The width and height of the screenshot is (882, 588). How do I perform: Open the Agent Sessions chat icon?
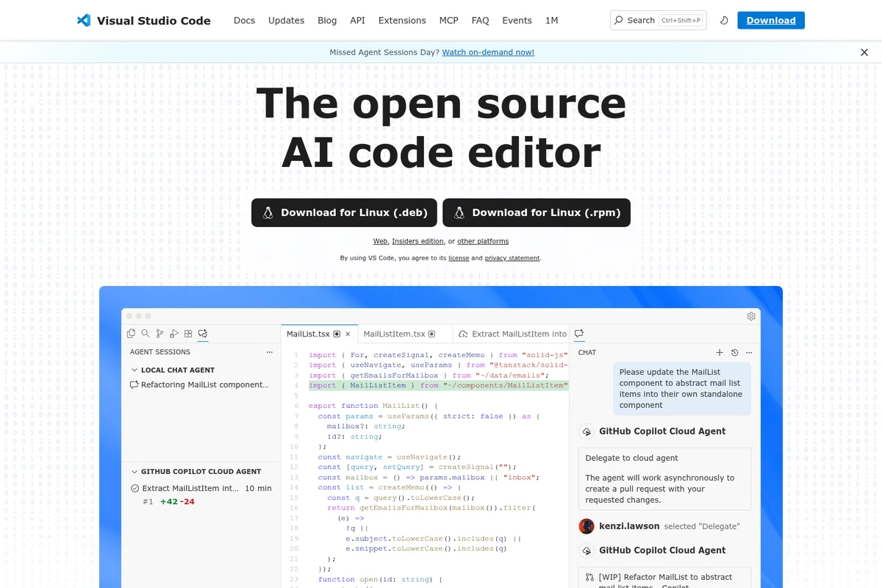[x=204, y=333]
